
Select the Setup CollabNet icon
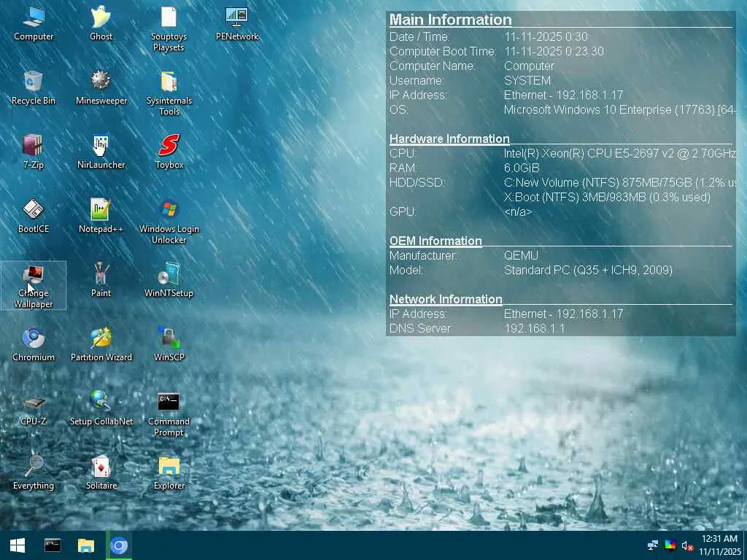[x=101, y=410]
